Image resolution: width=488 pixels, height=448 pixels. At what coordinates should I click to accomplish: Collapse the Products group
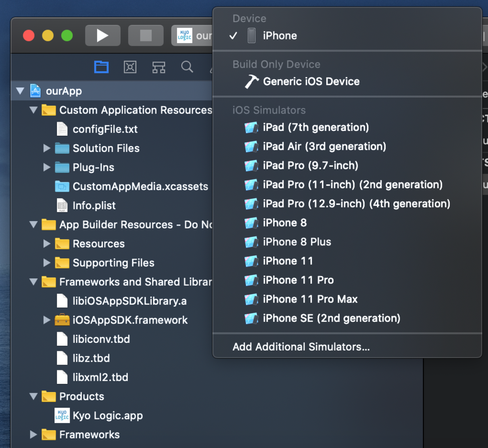click(x=33, y=396)
